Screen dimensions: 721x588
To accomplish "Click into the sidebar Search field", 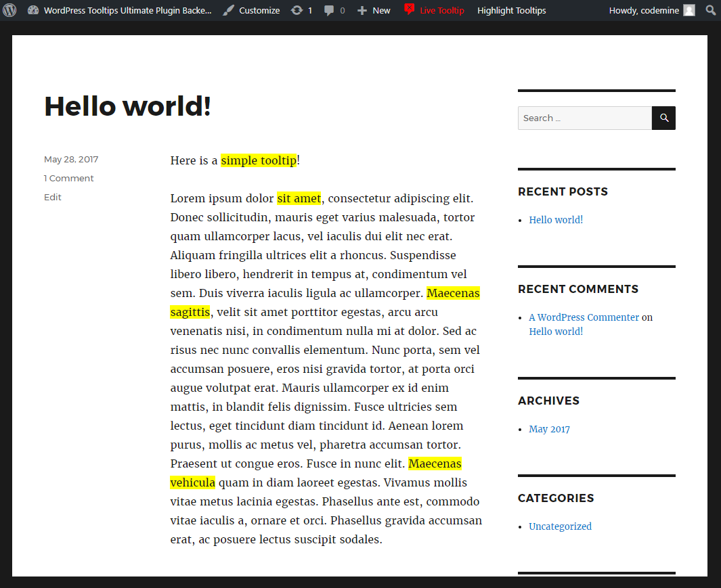I will (585, 118).
